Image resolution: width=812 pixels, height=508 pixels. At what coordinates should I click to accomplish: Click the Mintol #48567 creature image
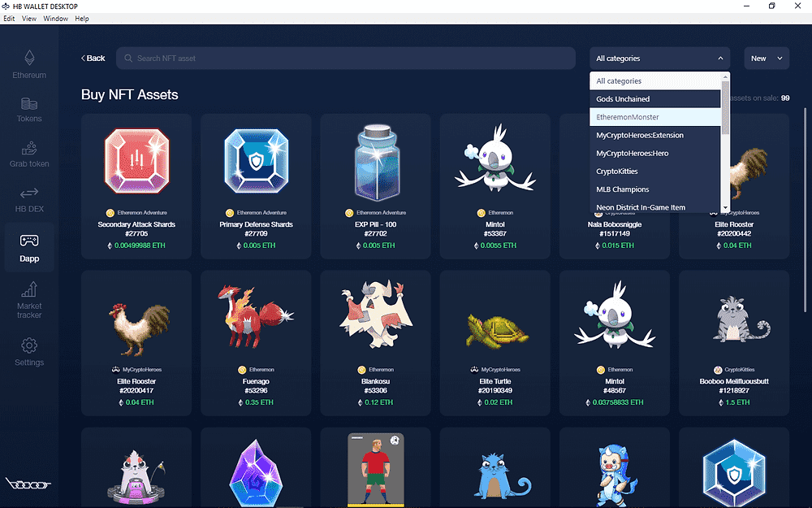tap(615, 315)
